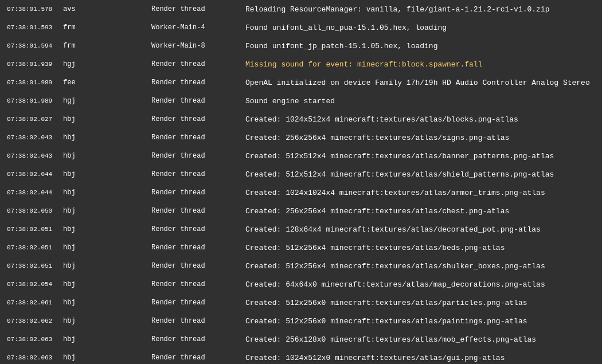Select the armor_trims.png-atlas log row

pyautogui.click(x=395, y=193)
